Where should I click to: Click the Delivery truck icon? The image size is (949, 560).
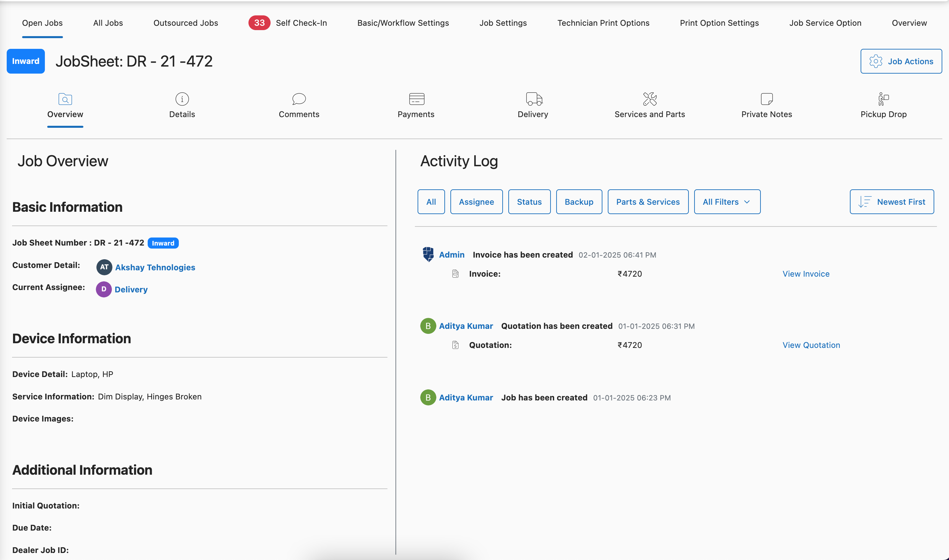coord(533,99)
